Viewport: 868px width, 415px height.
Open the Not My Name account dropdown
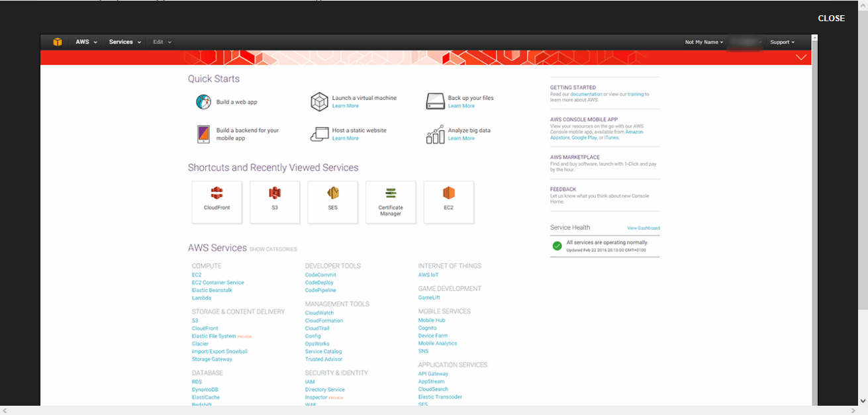(704, 42)
